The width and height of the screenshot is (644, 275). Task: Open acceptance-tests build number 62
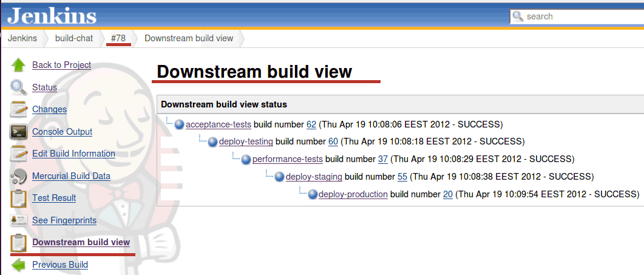coord(311,124)
